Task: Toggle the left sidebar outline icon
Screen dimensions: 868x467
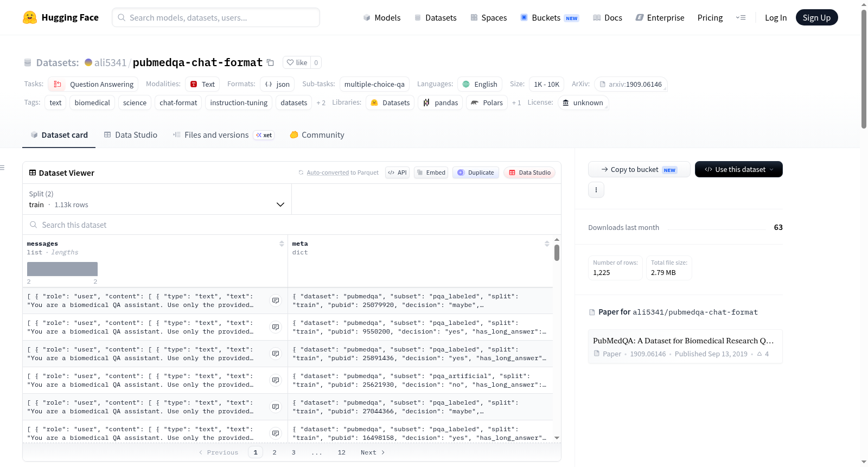Action: 3,168
